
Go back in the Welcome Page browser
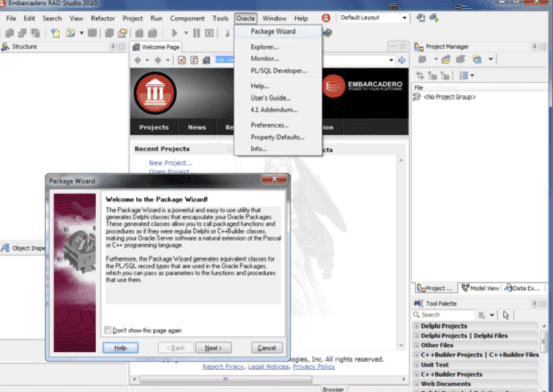tap(138, 60)
